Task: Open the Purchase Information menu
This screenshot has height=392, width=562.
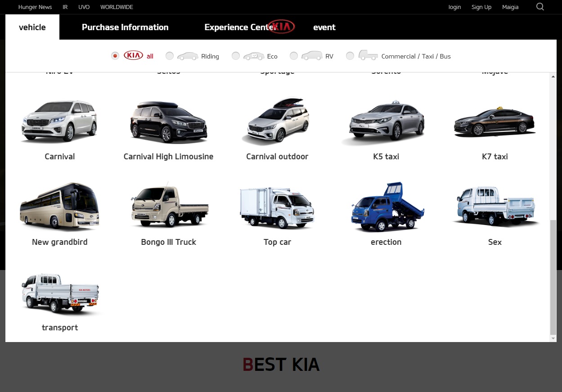Action: pos(125,27)
